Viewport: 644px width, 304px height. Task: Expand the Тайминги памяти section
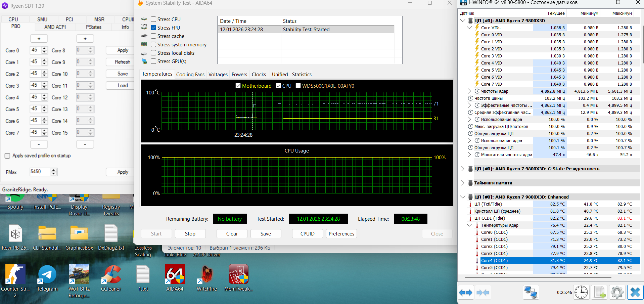tap(463, 183)
